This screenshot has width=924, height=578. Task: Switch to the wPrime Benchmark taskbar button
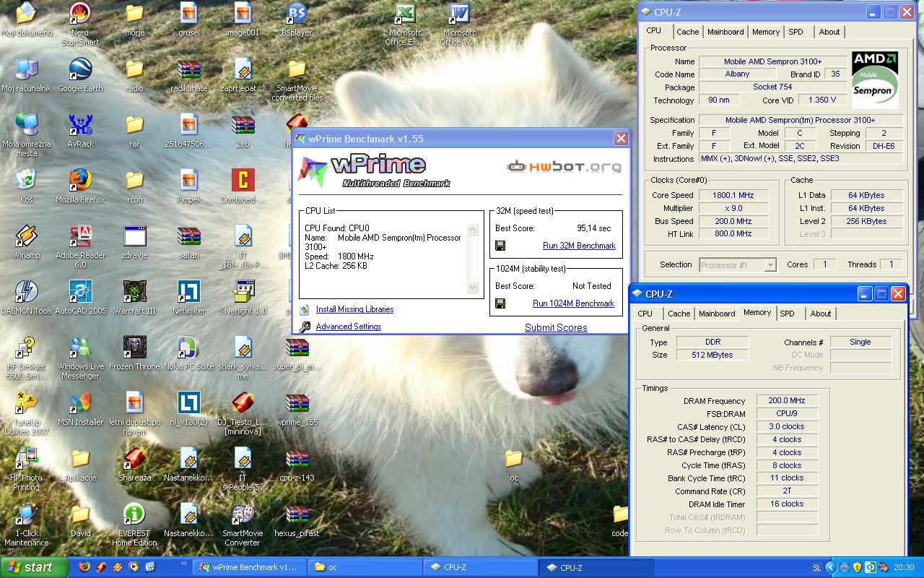248,567
